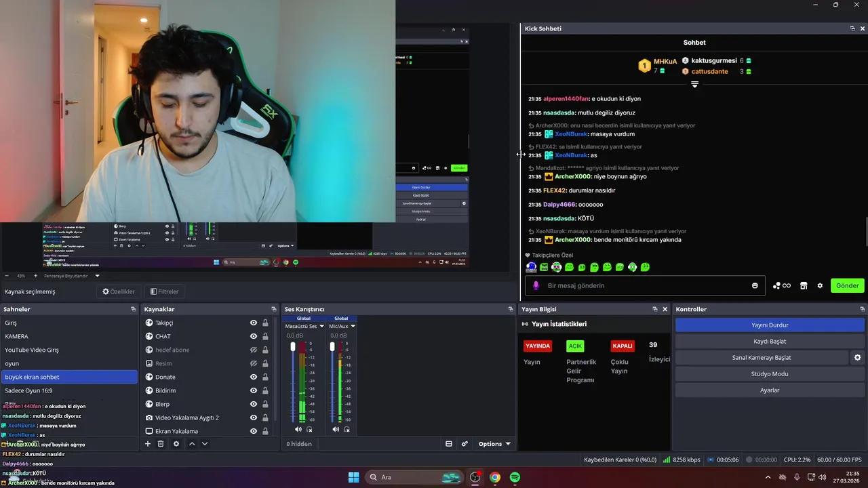Viewport: 868px width, 488px height.
Task: Open Mic/Aux dropdown in mixer
Action: coord(353,326)
